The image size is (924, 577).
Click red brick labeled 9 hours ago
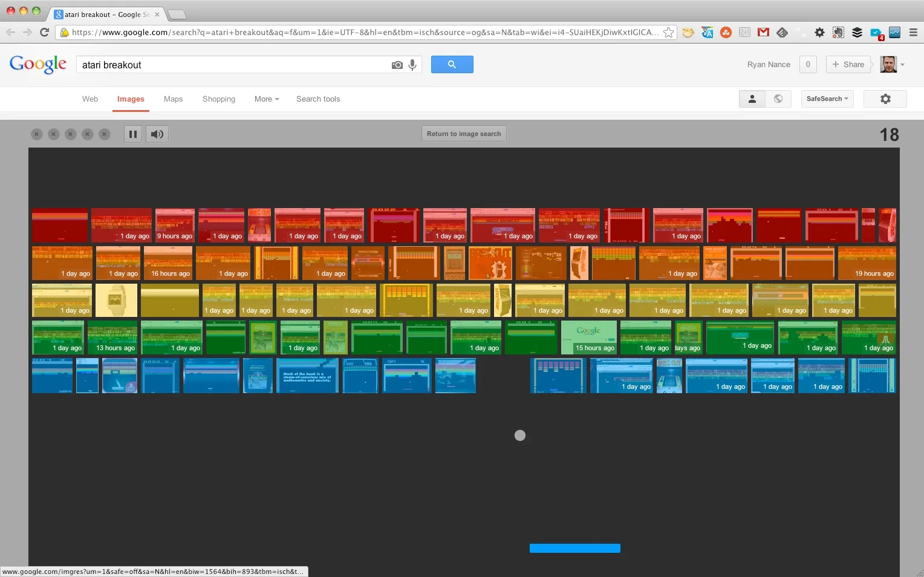click(175, 226)
